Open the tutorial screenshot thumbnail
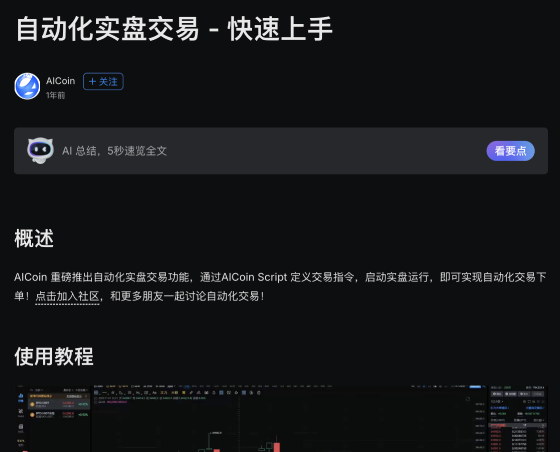 coord(281,418)
